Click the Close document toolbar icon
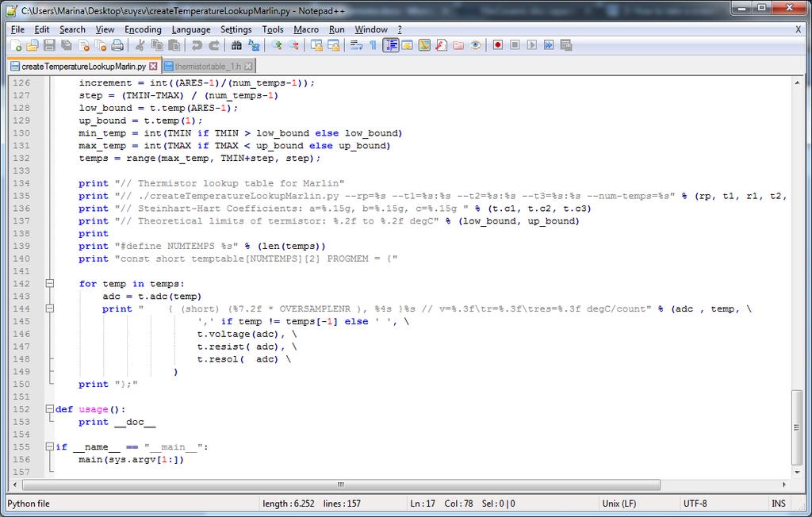 click(84, 45)
